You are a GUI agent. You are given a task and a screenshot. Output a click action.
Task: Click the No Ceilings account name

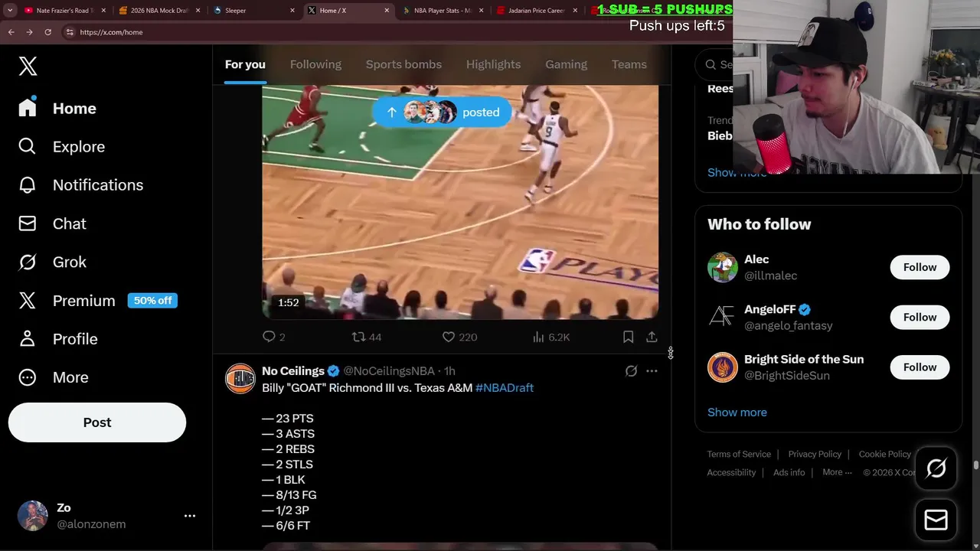[x=293, y=371]
